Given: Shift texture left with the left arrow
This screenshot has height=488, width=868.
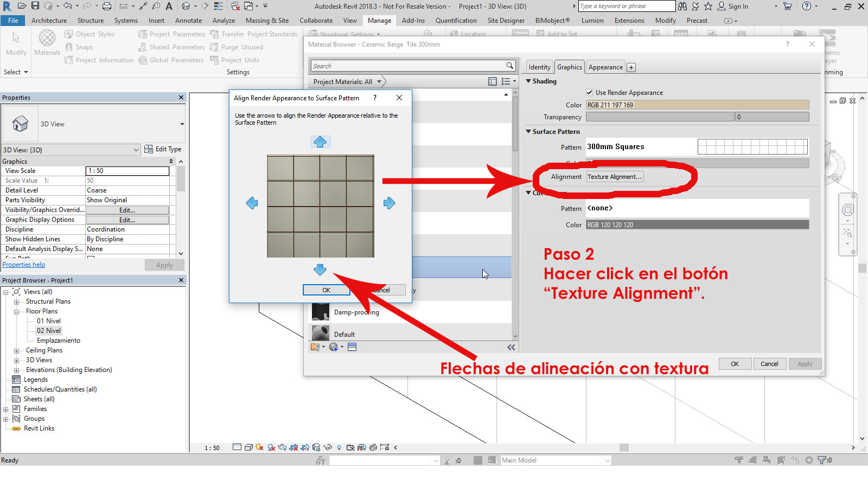Looking at the screenshot, I should [252, 203].
